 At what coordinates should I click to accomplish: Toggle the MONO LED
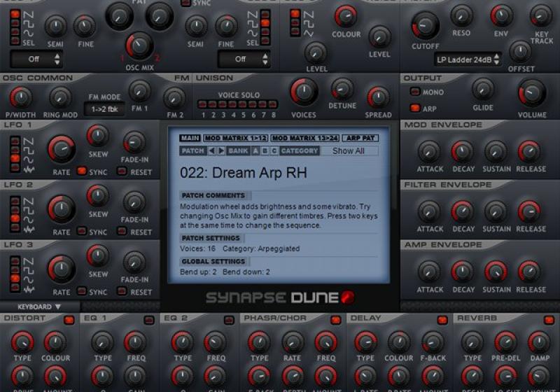tap(415, 92)
